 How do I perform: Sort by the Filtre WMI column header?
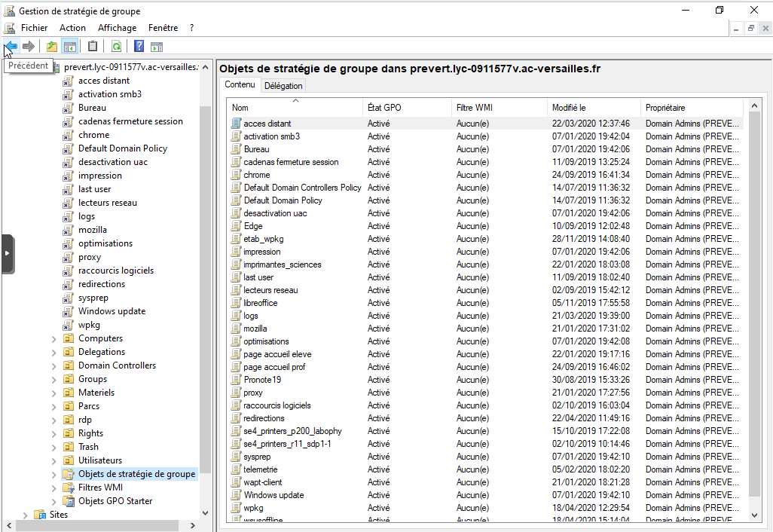tap(499, 108)
